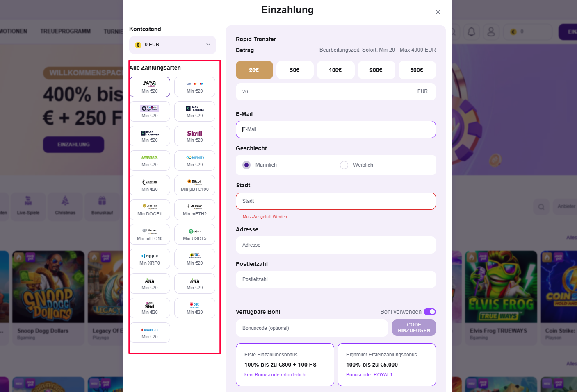Open the user profile icon
This screenshot has height=392, width=577.
pyautogui.click(x=491, y=32)
